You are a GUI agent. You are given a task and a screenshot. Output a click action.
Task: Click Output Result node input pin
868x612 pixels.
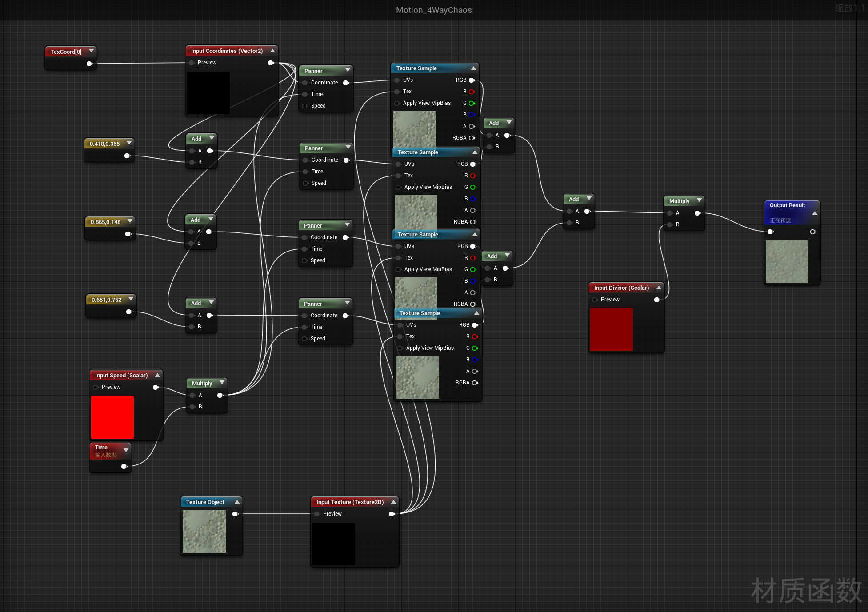point(770,232)
